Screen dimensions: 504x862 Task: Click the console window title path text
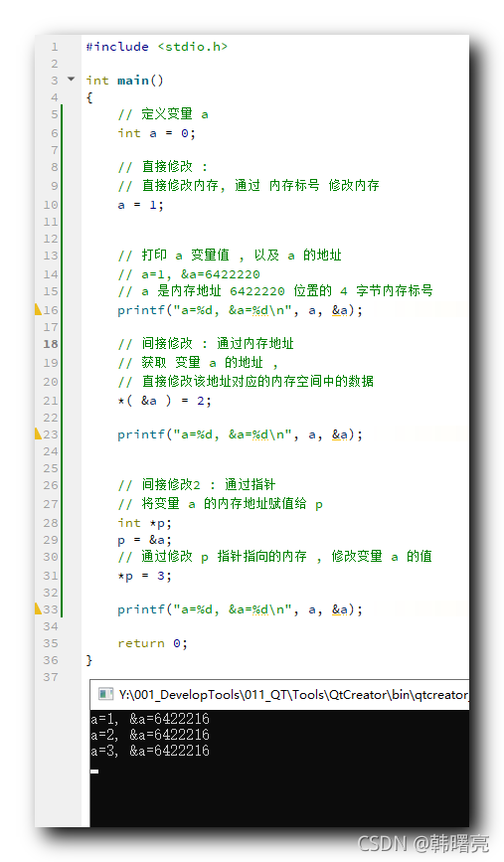tap(293, 695)
